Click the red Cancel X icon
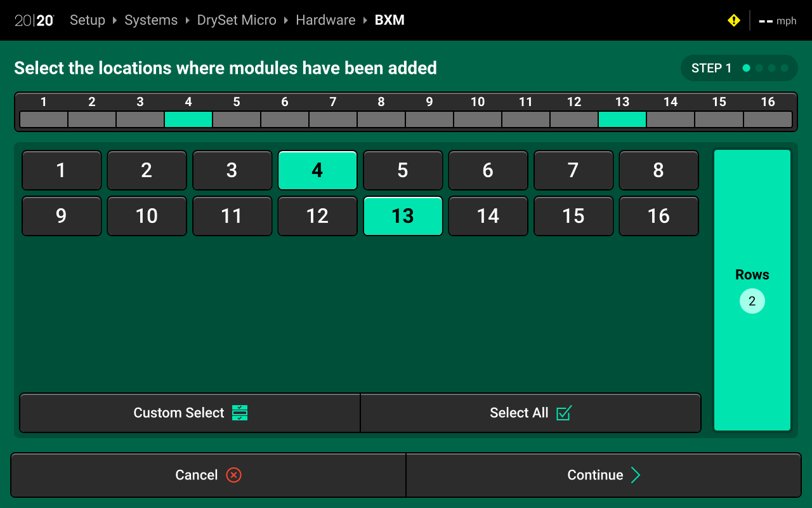Viewport: 812px width, 508px height. pos(233,475)
